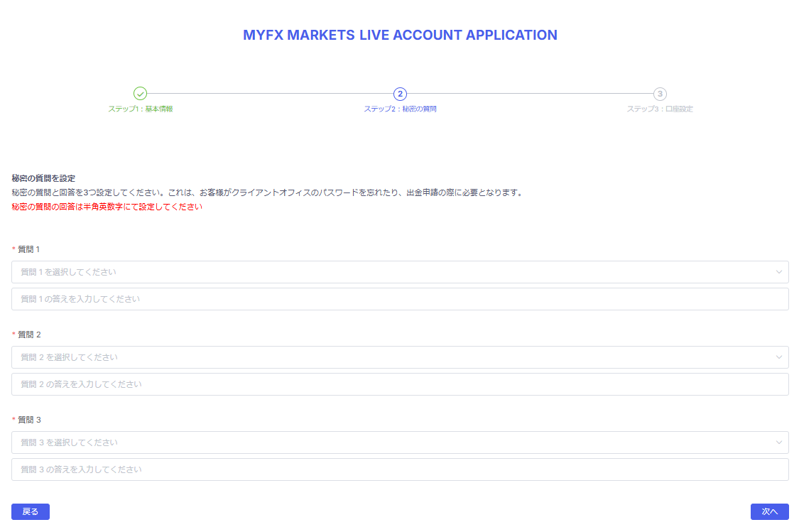Click the 戻る back button
The image size is (799, 532).
click(x=31, y=511)
